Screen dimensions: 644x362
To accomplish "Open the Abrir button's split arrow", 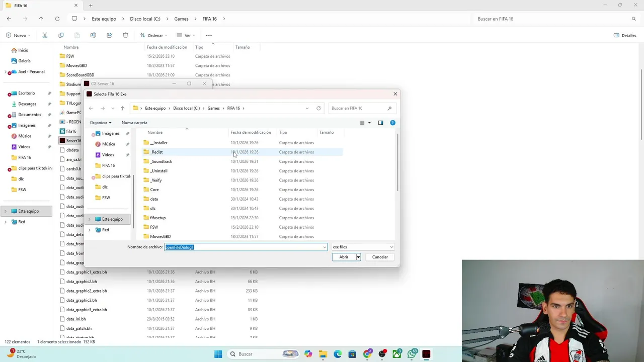I will coord(358,257).
